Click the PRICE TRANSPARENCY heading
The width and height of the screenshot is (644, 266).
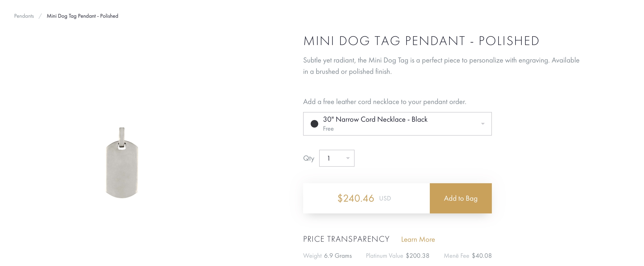pyautogui.click(x=346, y=239)
